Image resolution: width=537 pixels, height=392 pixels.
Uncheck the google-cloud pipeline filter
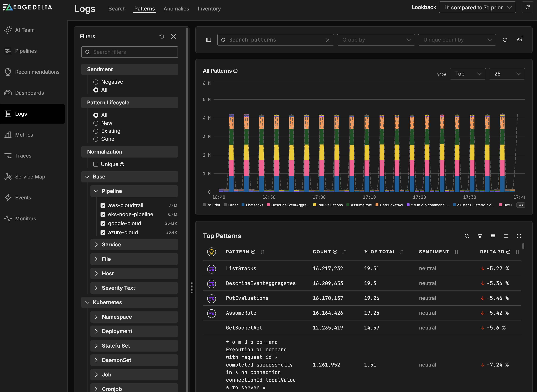103,223
